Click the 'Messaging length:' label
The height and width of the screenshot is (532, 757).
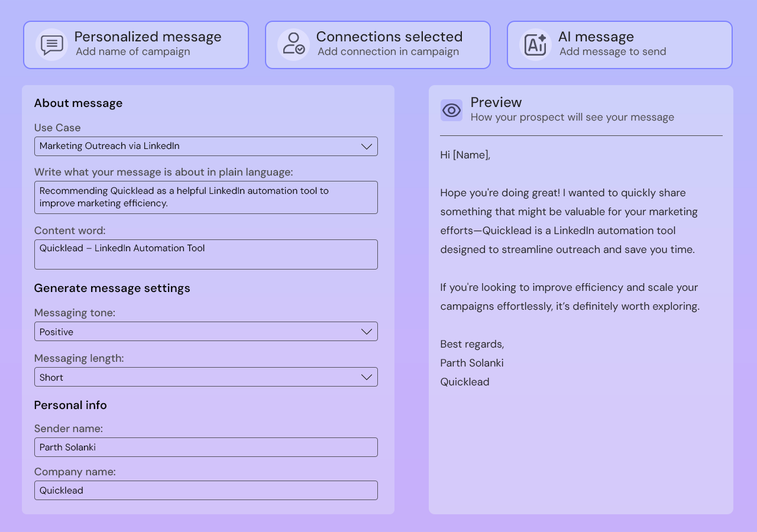click(x=79, y=358)
